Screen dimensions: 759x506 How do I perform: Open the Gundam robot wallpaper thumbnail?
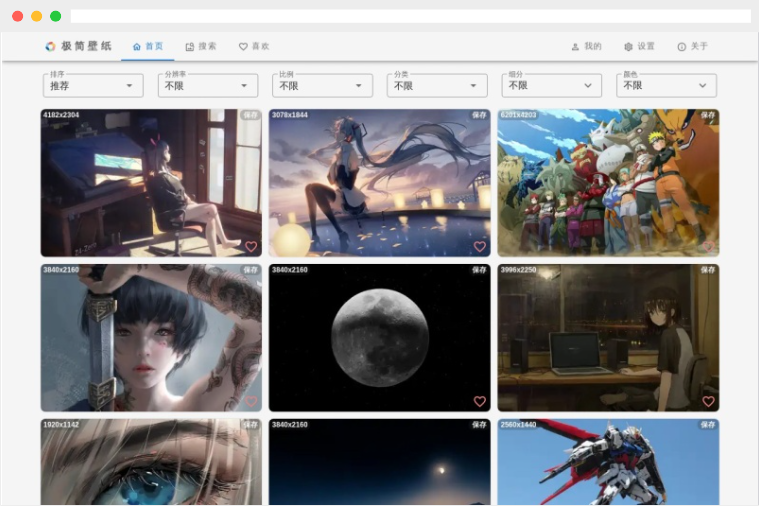tap(608, 462)
